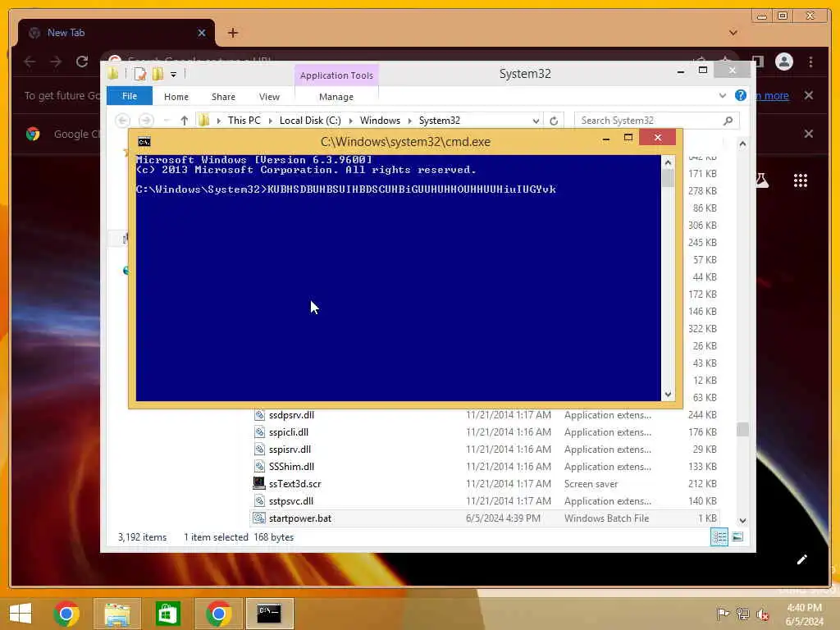840x630 pixels.
Task: Click the cmd.exe scroll down arrow
Action: pos(668,395)
